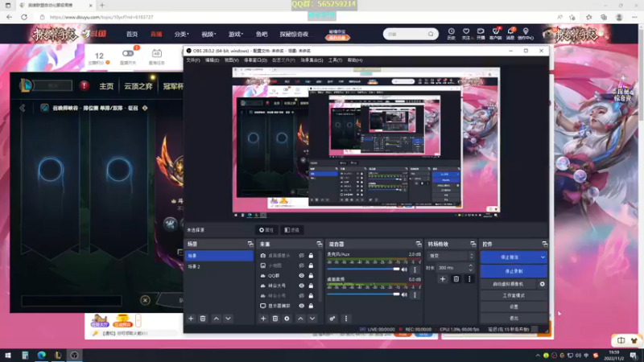Open OBS 视图(V) menu
This screenshot has height=362, width=644.
[x=231, y=60]
